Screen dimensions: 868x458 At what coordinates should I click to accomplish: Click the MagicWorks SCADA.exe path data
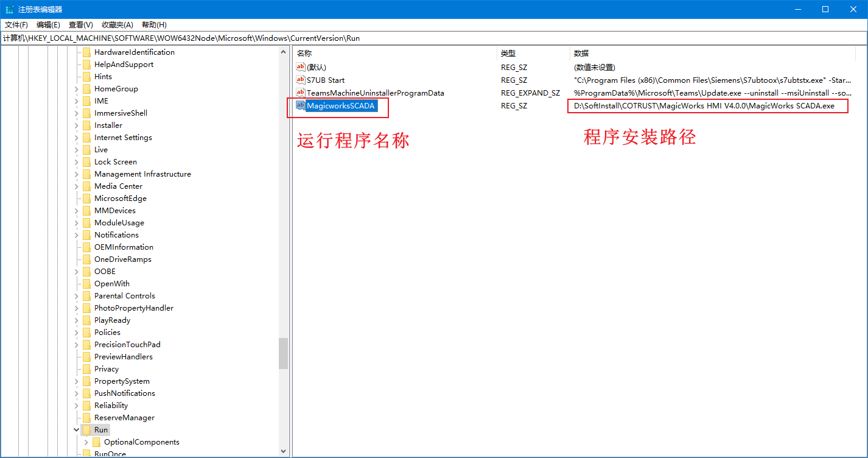click(x=704, y=106)
